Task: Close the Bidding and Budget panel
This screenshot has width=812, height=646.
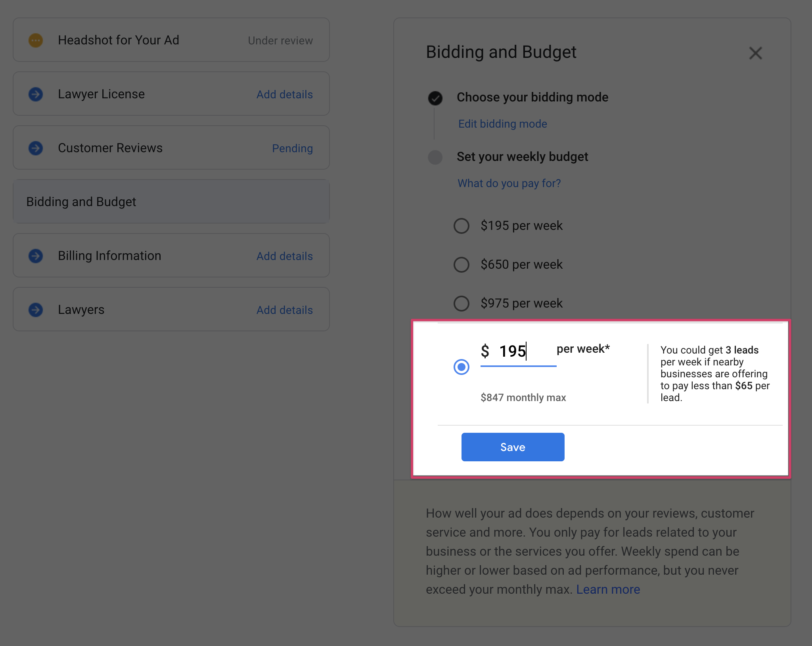Action: coord(755,53)
